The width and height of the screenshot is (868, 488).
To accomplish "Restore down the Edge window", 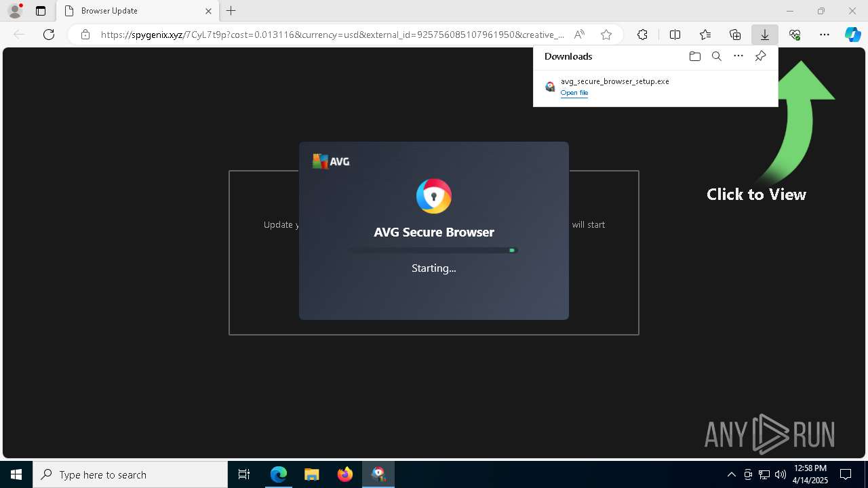I will (x=821, y=11).
